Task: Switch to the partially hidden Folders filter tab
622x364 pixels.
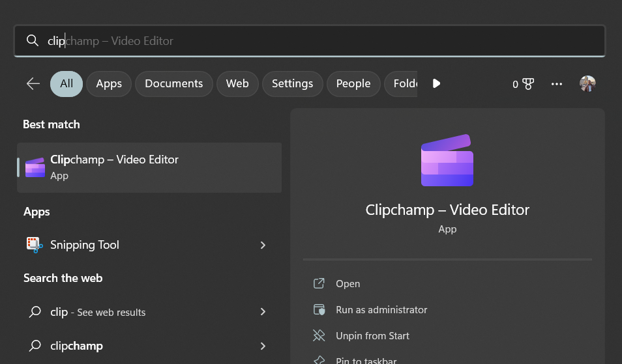Action: 401,83
